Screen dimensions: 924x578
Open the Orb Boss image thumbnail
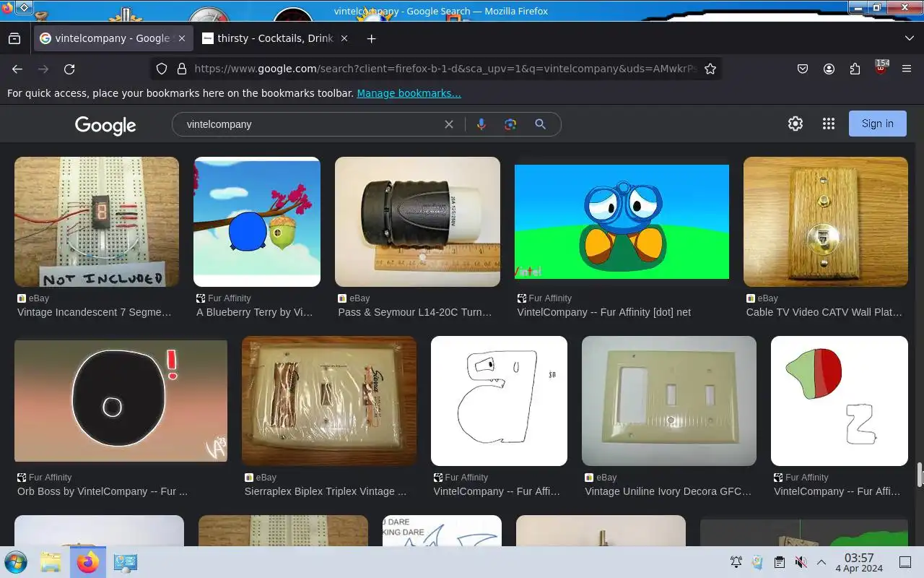(x=121, y=401)
